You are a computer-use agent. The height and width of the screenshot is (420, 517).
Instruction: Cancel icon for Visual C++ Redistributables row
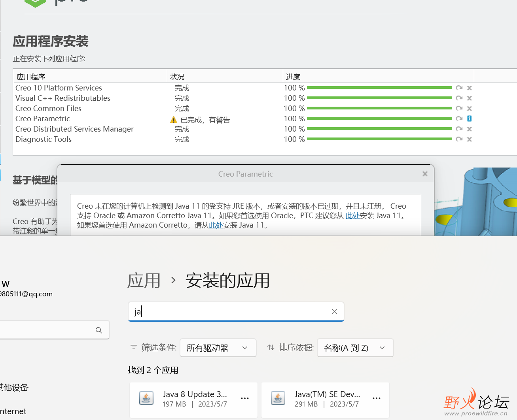(x=470, y=98)
